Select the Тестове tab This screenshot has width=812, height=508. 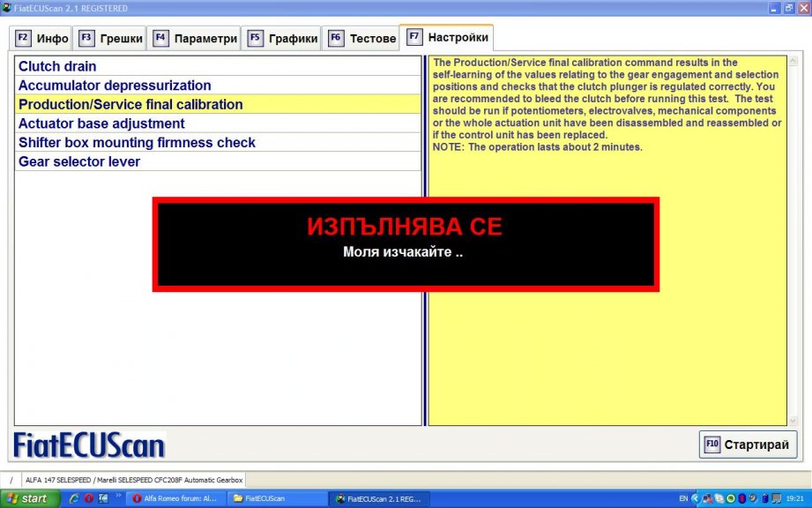tap(361, 39)
